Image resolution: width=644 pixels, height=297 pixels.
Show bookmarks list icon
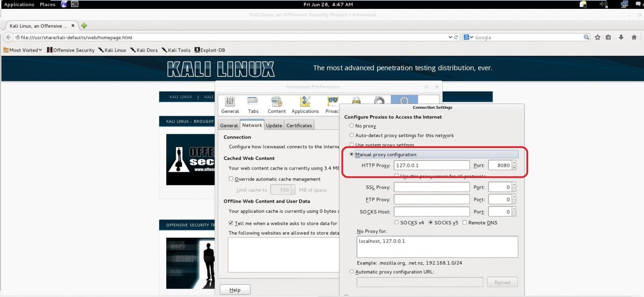pyautogui.click(x=609, y=37)
